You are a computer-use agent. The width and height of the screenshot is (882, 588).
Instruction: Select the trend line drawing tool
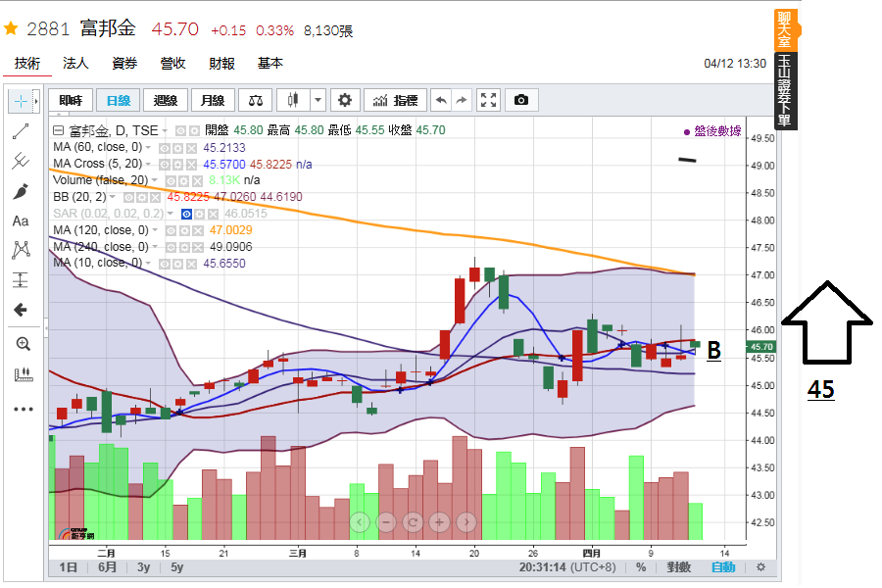tap(21, 131)
